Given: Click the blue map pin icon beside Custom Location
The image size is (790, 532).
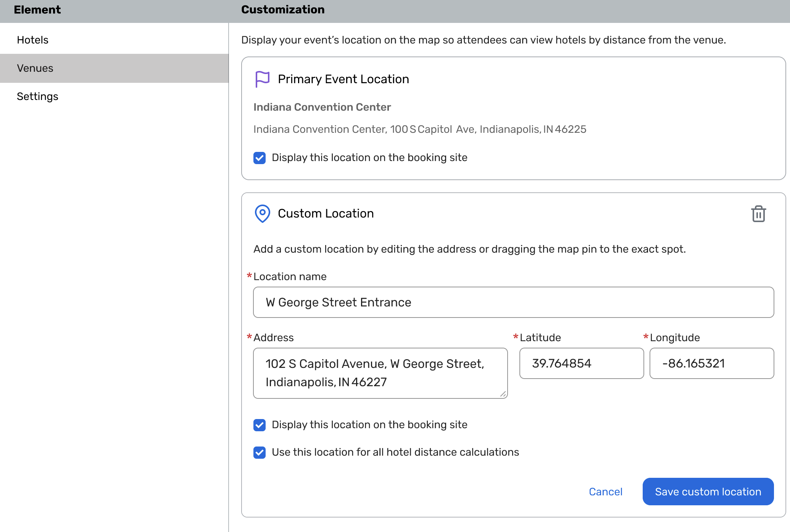Looking at the screenshot, I should tap(262, 213).
